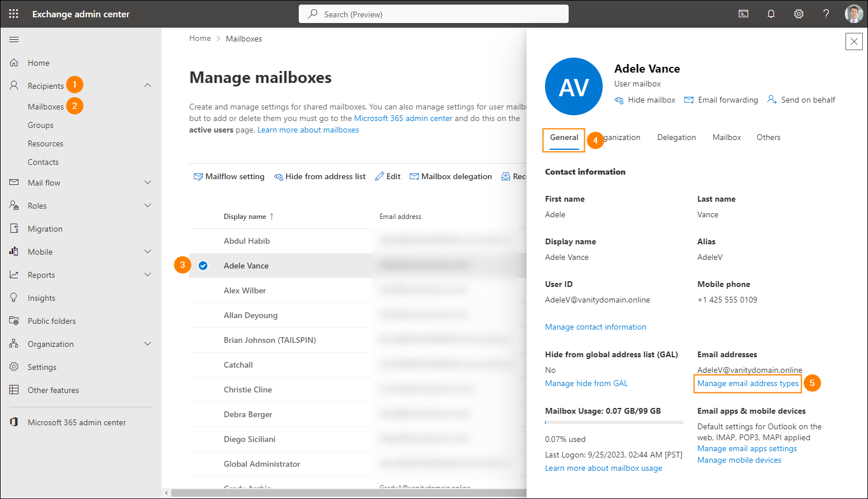868x499 pixels.
Task: Click the Home icon in sidebar
Action: [x=14, y=63]
